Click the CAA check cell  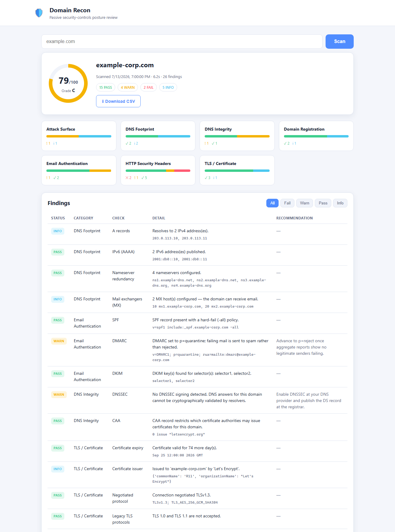(x=116, y=421)
